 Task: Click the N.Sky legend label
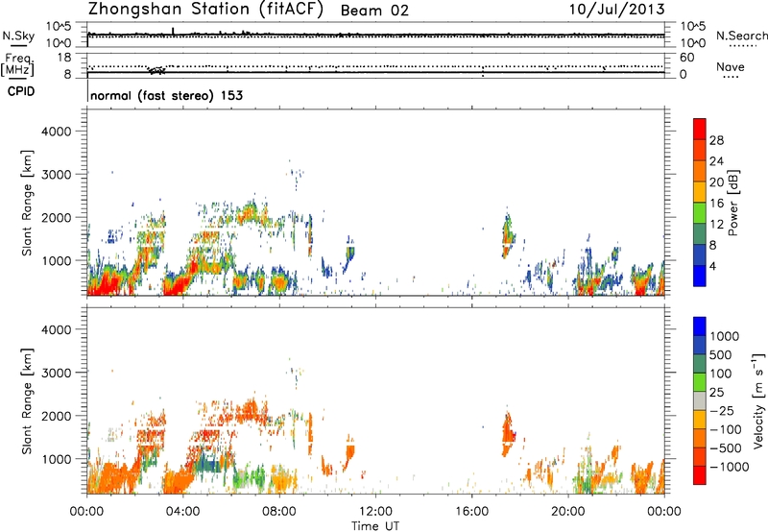click(18, 36)
